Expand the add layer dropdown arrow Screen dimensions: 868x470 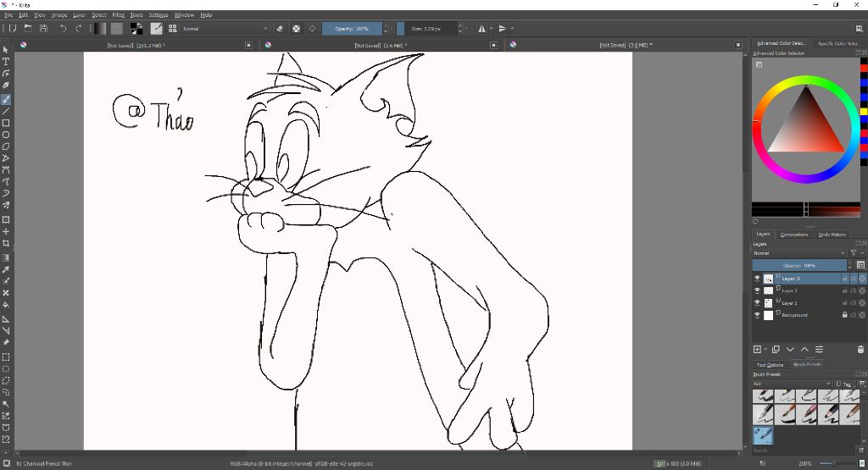point(765,350)
